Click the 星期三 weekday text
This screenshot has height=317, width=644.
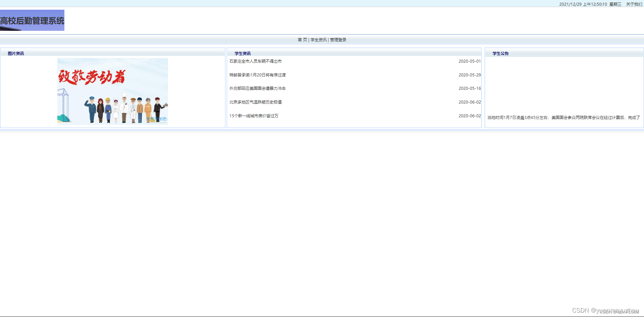(615, 4)
